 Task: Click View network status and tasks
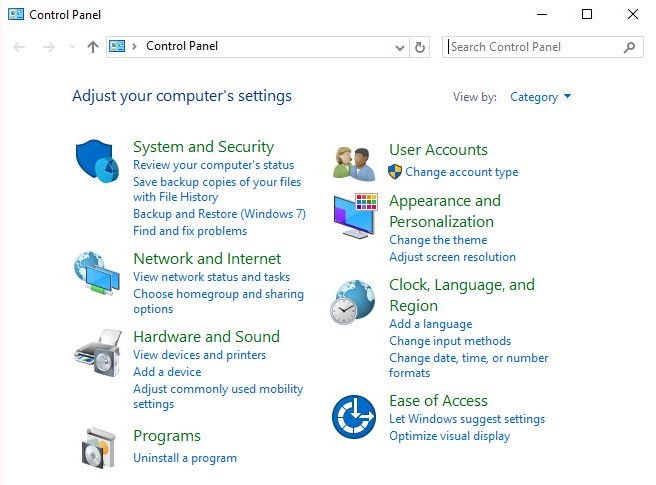tap(211, 277)
